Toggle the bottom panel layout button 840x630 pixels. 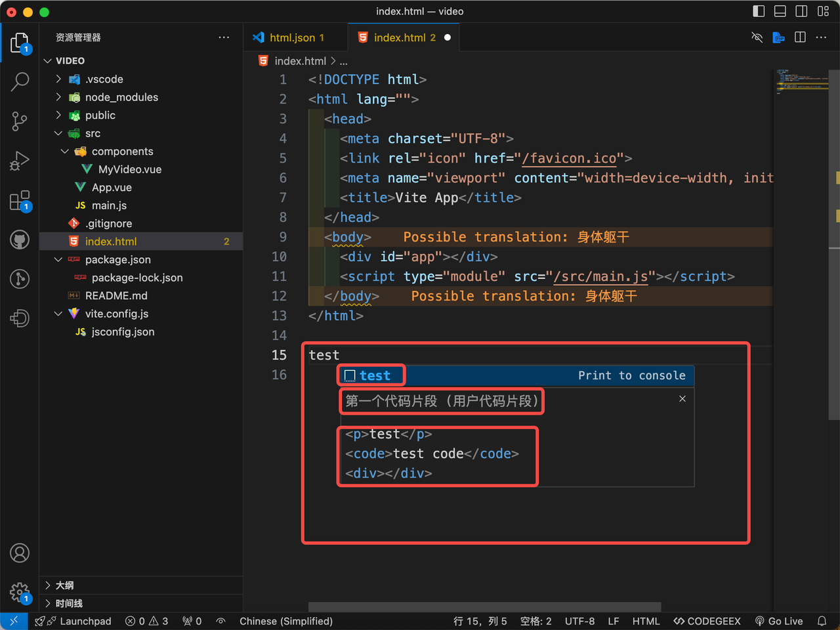tap(780, 11)
